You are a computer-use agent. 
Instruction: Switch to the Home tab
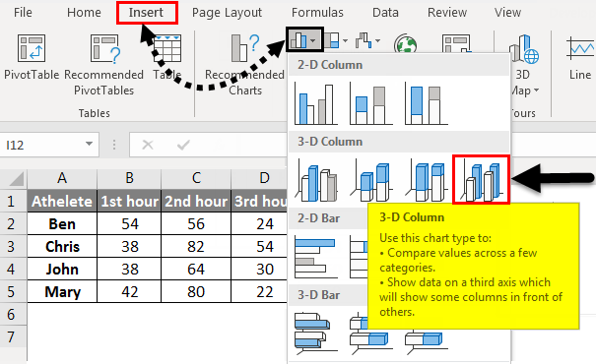84,13
